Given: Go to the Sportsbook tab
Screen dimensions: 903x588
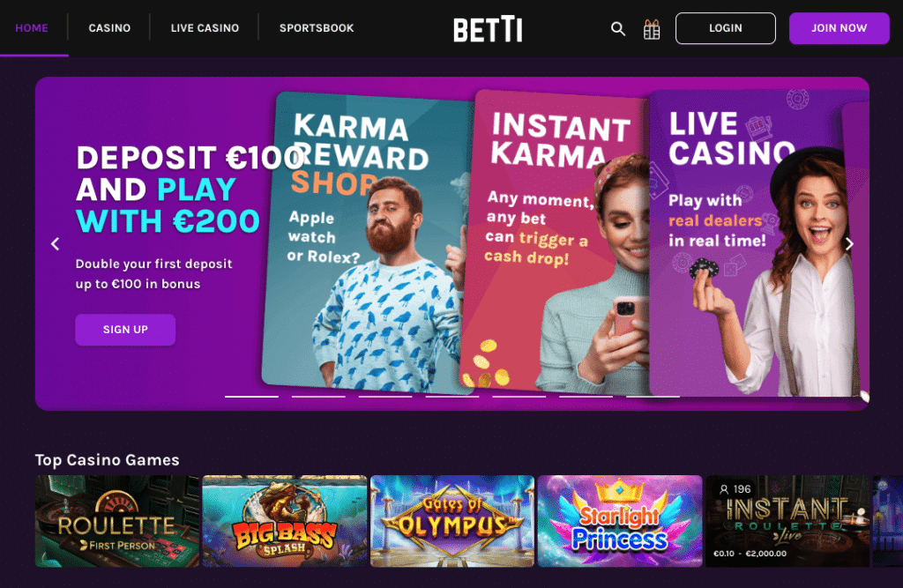Looking at the screenshot, I should 317,27.
